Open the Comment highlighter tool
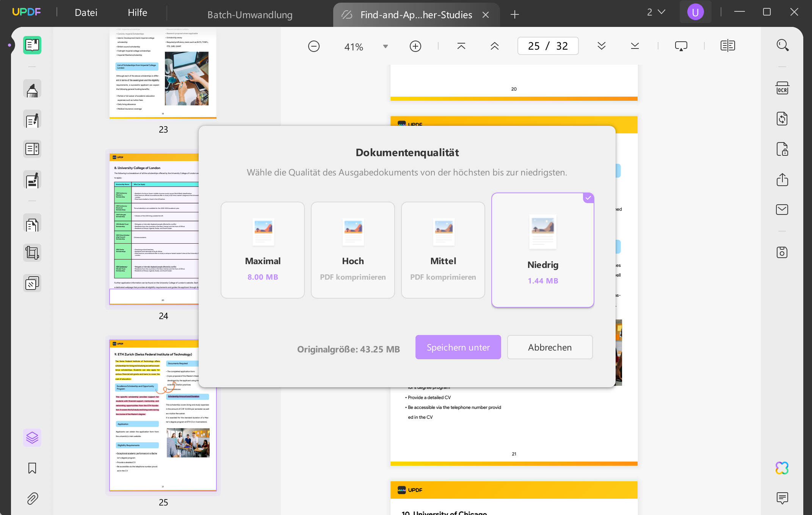 coord(32,89)
